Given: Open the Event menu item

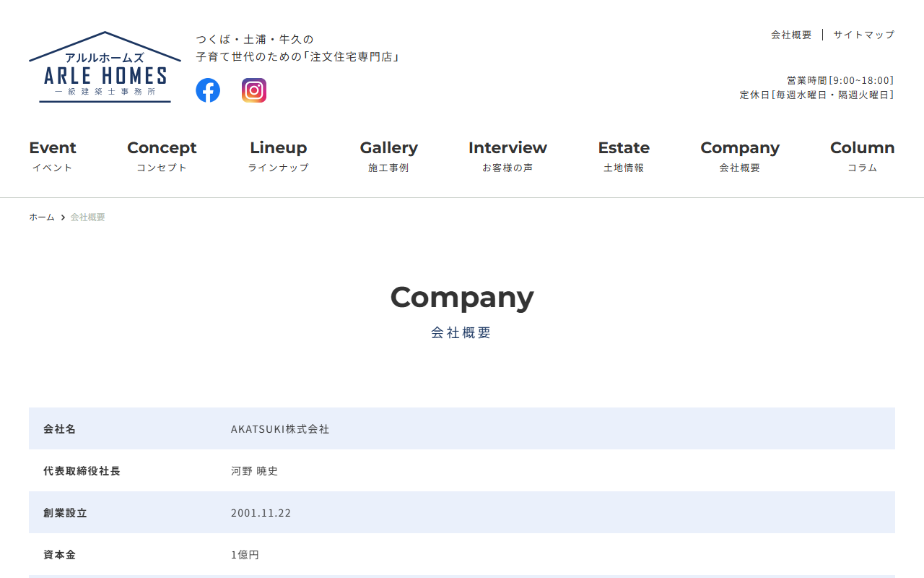Looking at the screenshot, I should click(x=53, y=156).
